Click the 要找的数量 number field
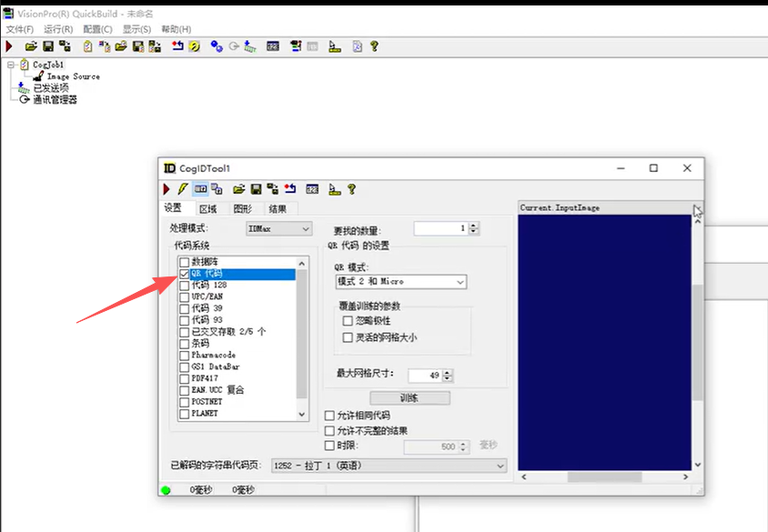 (440, 228)
